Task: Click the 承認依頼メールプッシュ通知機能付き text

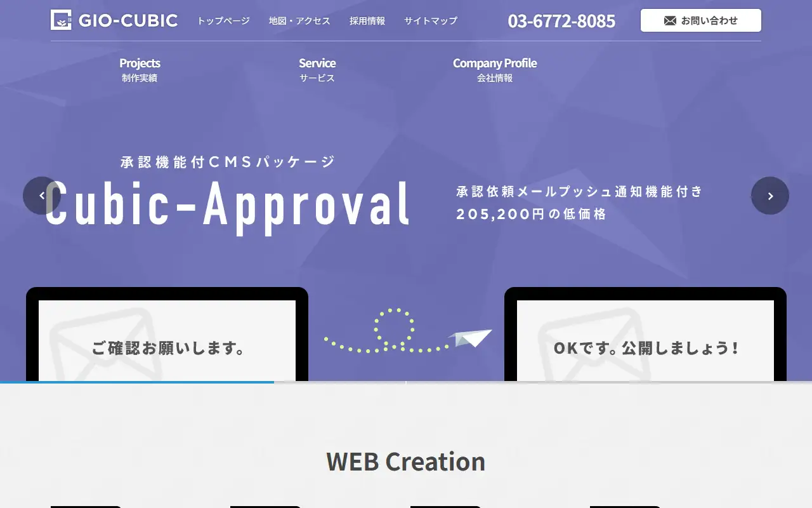Action: coord(580,191)
